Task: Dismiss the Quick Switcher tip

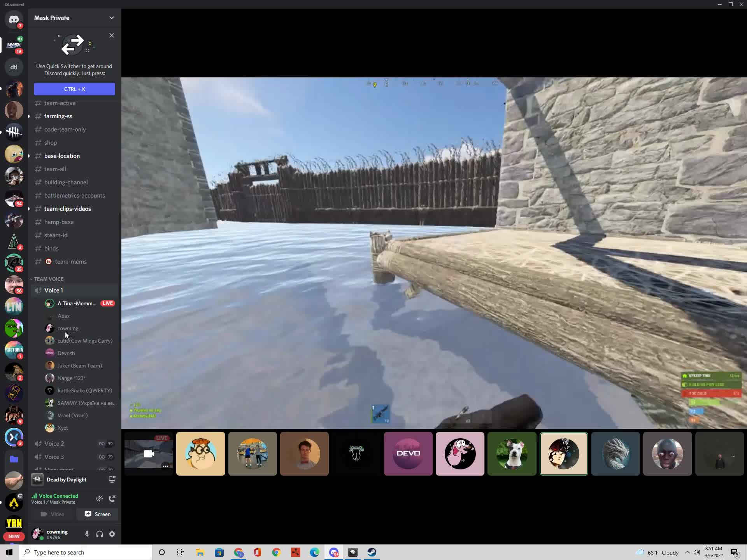Action: click(112, 35)
